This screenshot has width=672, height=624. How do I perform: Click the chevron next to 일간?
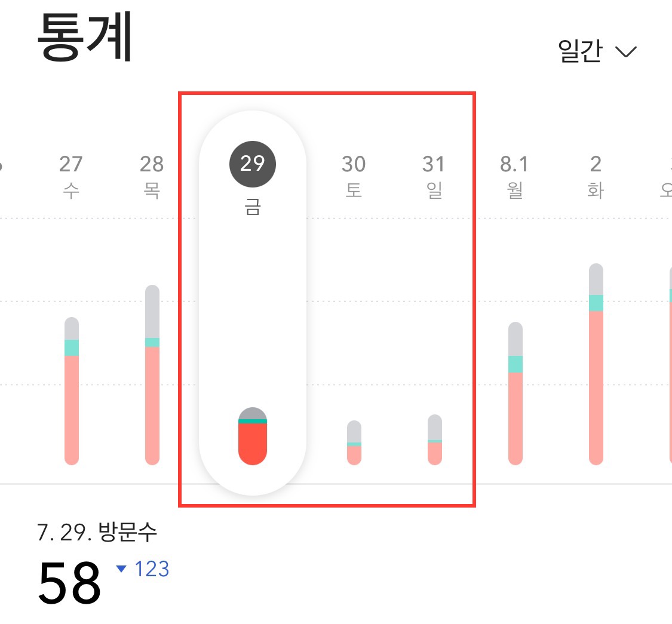point(626,52)
